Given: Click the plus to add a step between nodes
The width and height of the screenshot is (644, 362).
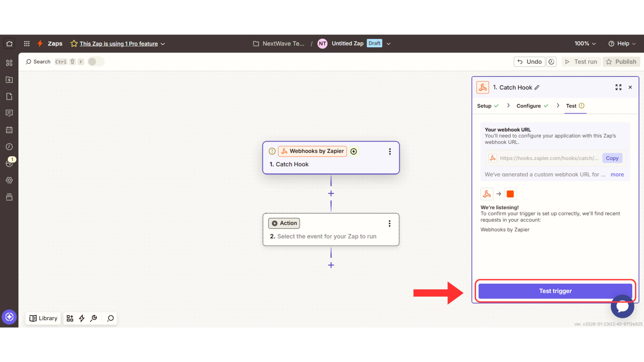Looking at the screenshot, I should 331,193.
